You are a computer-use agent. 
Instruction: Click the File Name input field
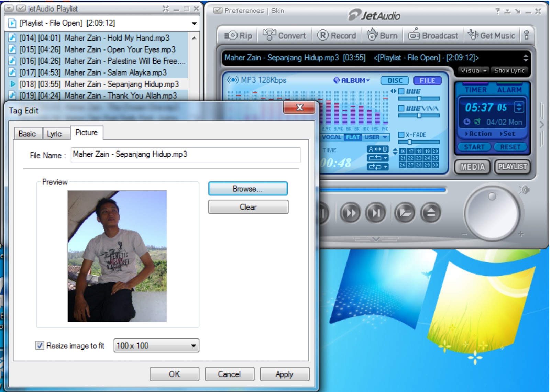[186, 155]
